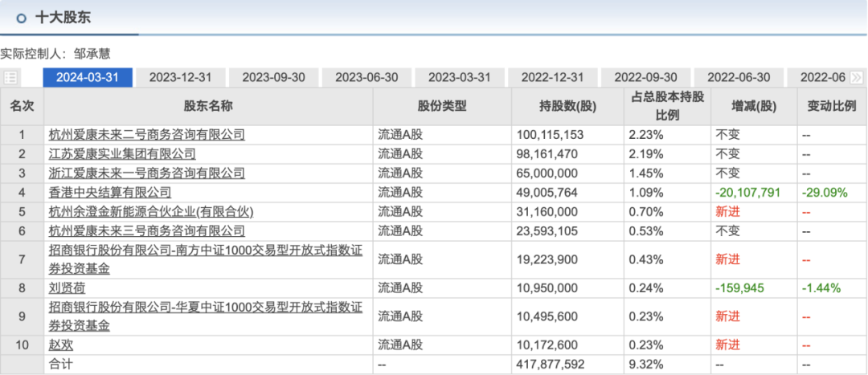Open the 2023-06-30 tab
The height and width of the screenshot is (375, 868).
[x=366, y=78]
